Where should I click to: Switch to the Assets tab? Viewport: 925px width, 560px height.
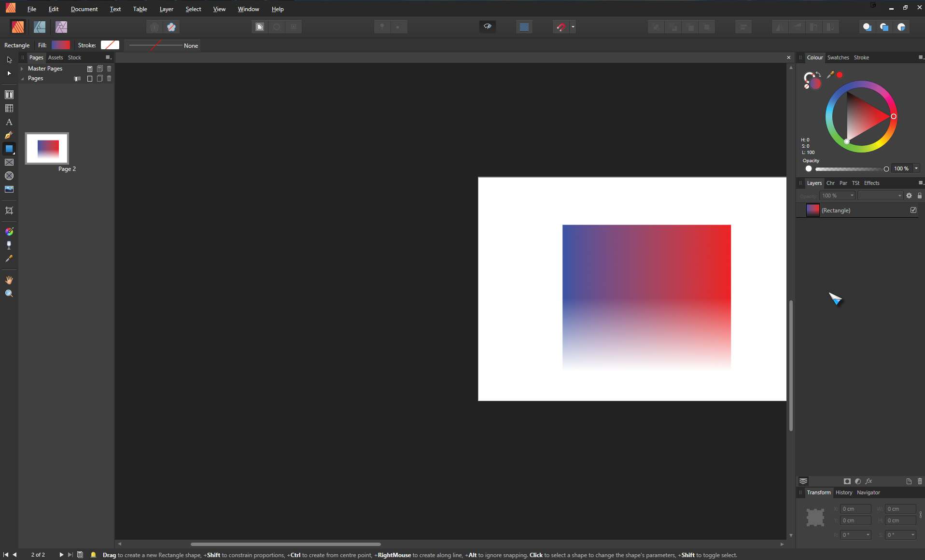click(56, 57)
